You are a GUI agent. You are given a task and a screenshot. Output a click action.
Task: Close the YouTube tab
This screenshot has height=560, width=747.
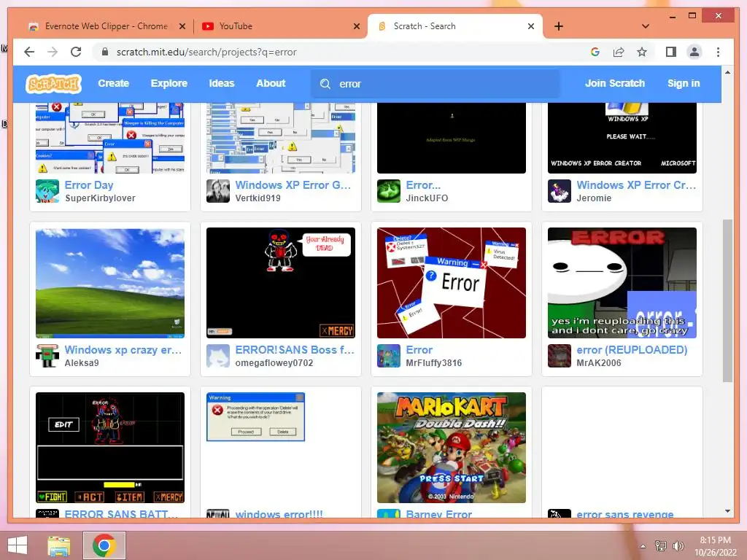[356, 26]
